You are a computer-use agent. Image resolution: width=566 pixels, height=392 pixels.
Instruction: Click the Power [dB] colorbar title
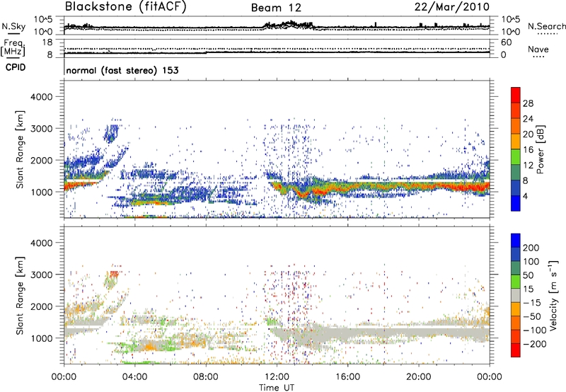(x=540, y=149)
